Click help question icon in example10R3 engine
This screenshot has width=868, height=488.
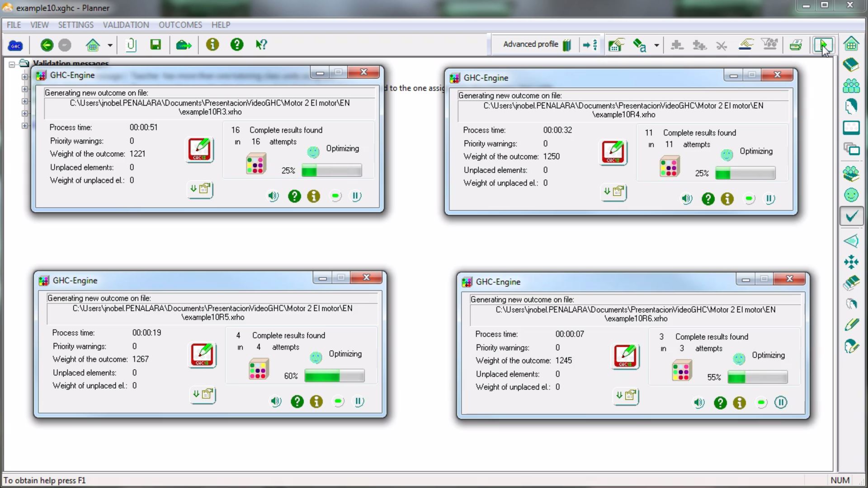[294, 196]
